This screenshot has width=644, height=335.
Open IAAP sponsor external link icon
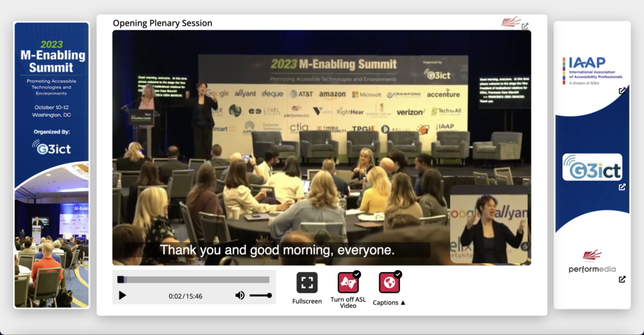pos(622,91)
